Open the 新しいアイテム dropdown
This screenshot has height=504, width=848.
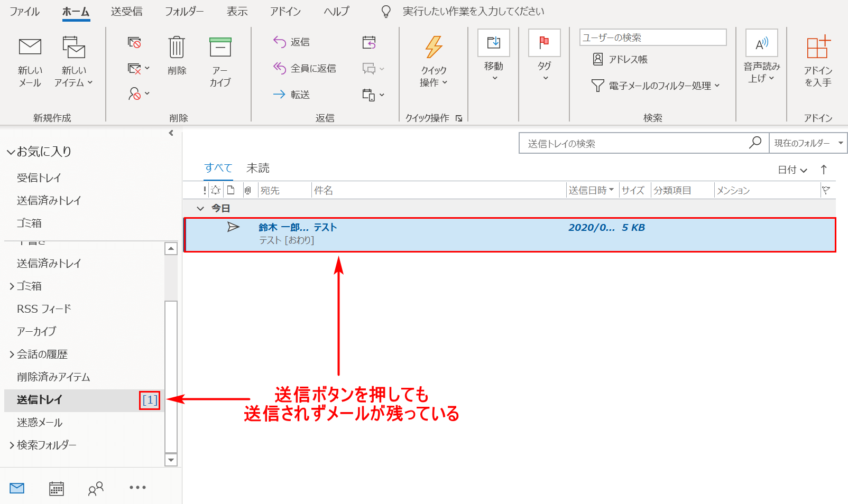click(73, 62)
